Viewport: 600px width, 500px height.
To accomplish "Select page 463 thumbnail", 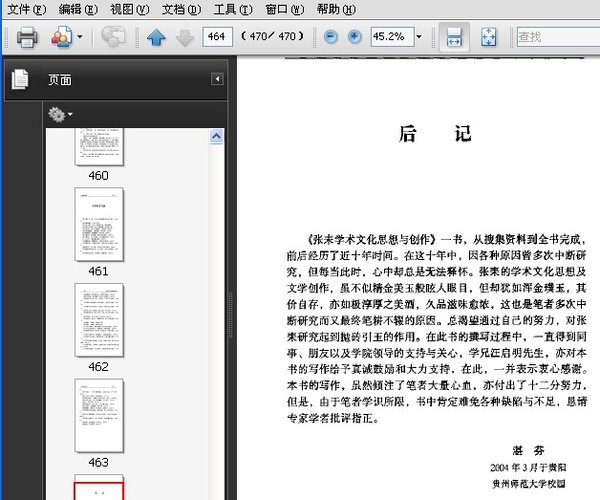I will pyautogui.click(x=99, y=415).
